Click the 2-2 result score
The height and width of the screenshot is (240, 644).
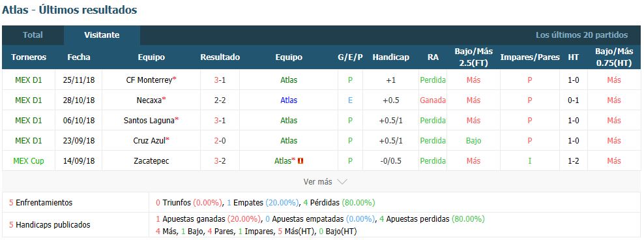[220, 100]
